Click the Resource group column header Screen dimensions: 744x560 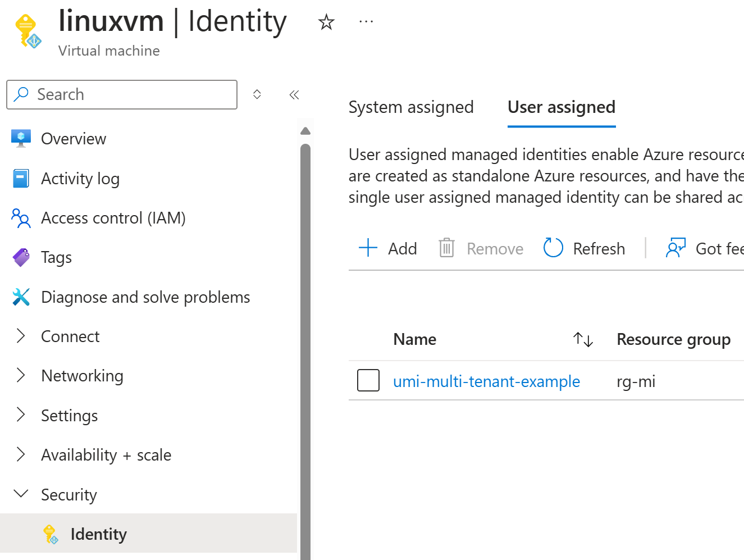point(674,339)
